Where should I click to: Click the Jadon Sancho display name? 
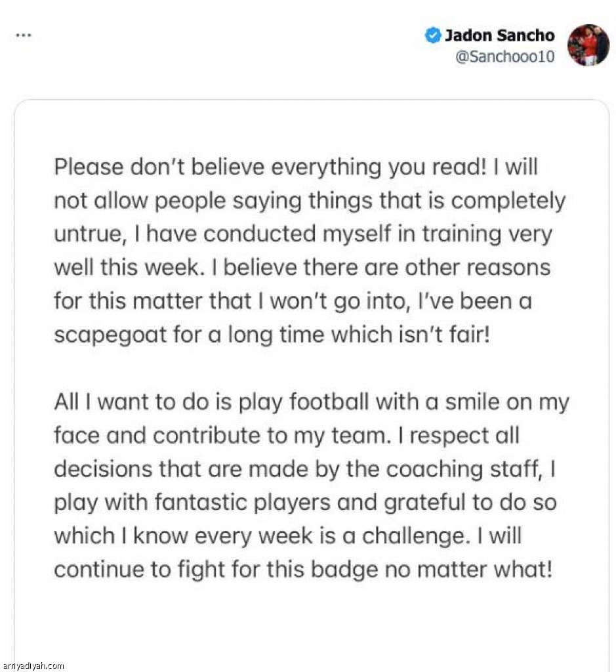point(499,35)
